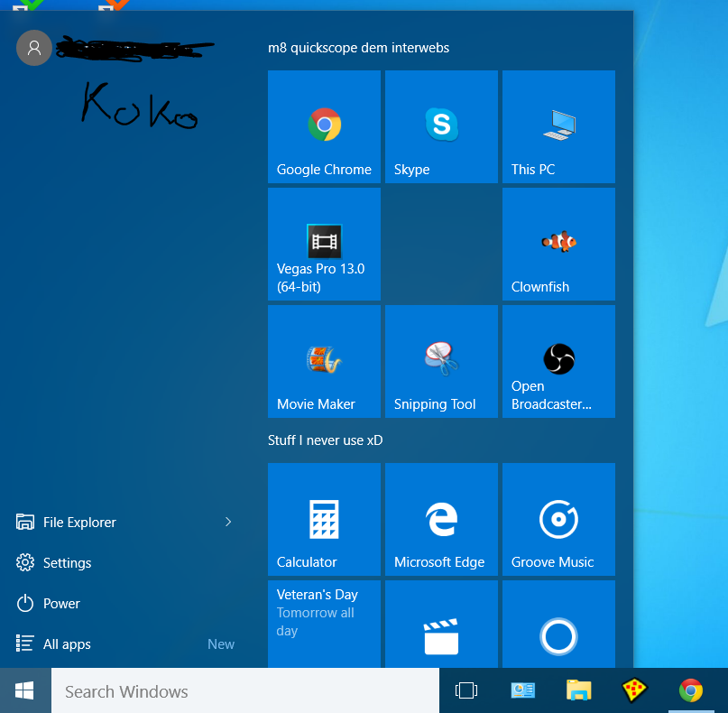728x713 pixels.
Task: Launch Open Broadcaster tile
Action: pos(558,361)
